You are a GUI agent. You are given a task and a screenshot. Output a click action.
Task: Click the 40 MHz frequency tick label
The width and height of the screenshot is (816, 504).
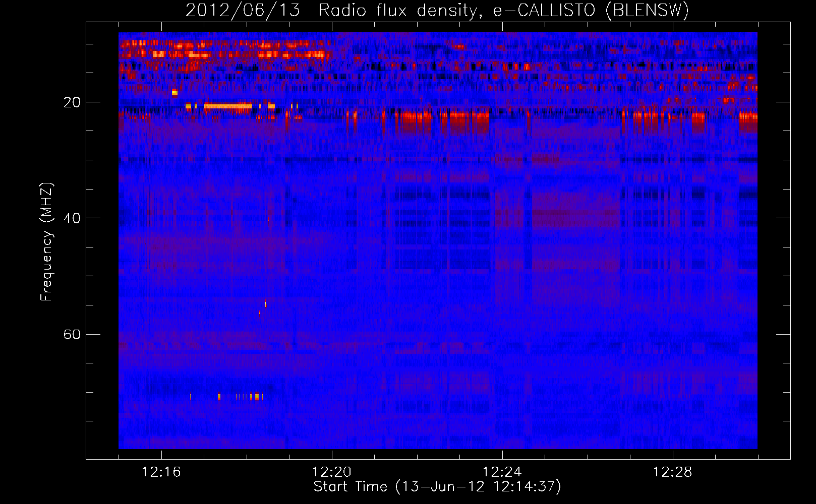(x=72, y=218)
